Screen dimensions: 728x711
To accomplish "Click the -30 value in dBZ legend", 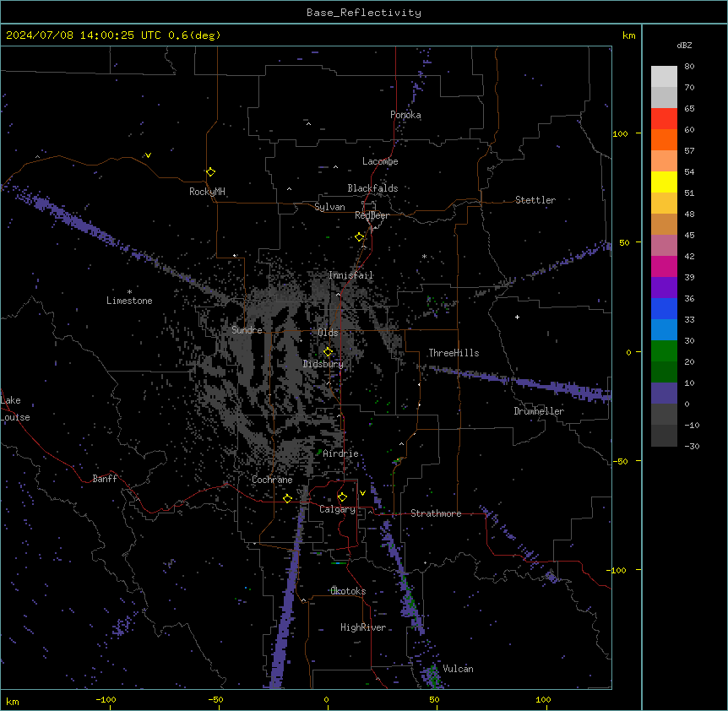I will (692, 447).
